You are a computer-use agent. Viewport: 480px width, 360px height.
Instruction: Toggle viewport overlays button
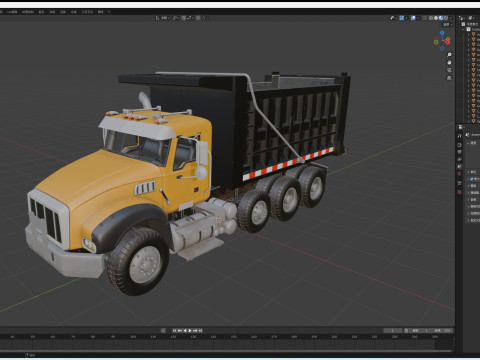point(413,18)
